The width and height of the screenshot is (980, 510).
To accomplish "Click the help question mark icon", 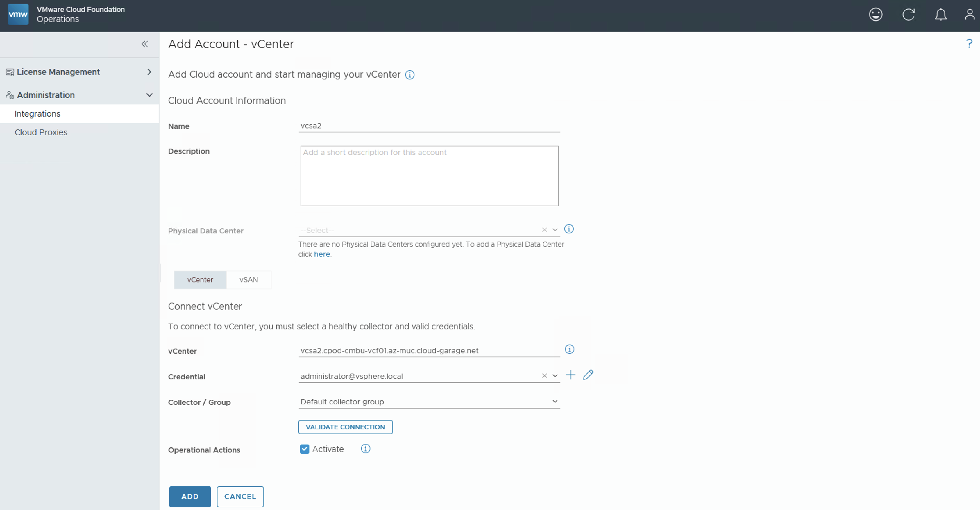I will coord(969,43).
